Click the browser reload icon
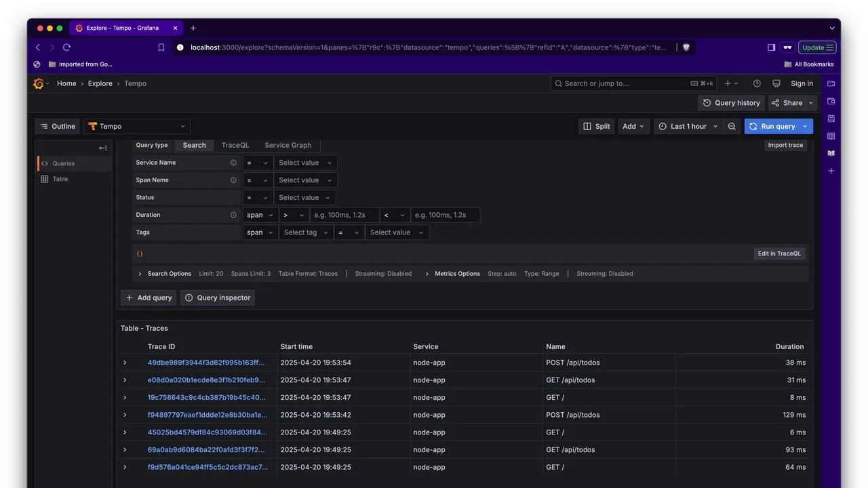 tap(66, 47)
